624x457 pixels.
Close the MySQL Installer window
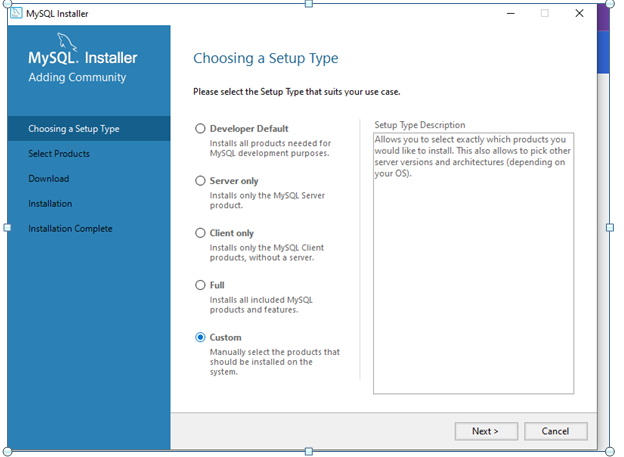[x=579, y=13]
